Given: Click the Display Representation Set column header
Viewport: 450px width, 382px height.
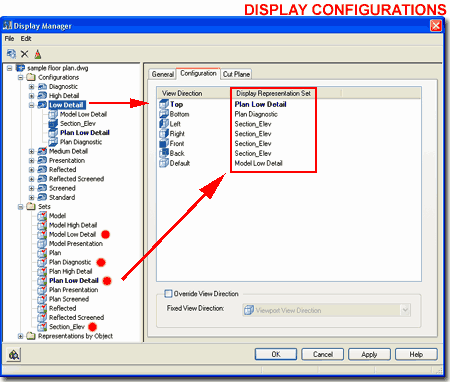Looking at the screenshot, I should 286,93.
